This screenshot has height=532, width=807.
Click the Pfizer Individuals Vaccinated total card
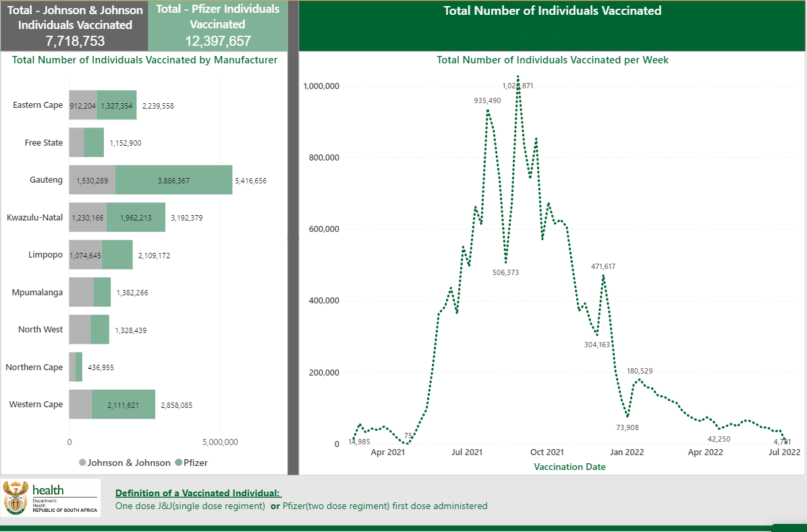pyautogui.click(x=218, y=25)
